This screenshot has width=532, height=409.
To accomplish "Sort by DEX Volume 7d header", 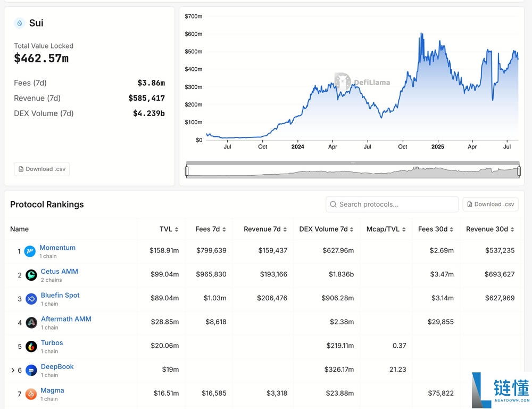I will (x=327, y=229).
